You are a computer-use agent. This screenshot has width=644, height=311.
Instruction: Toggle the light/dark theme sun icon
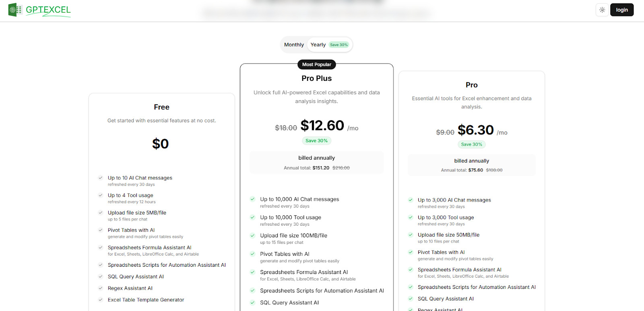602,10
